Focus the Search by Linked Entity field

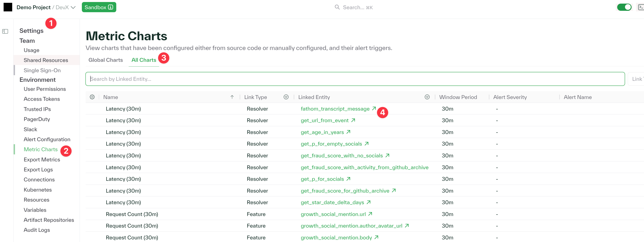pyautogui.click(x=355, y=79)
